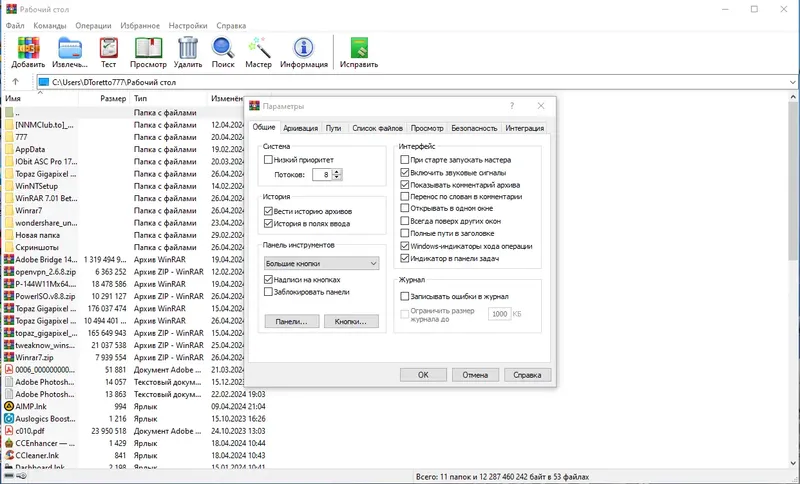Click the Auslogics Boost shortcut icon

[x=9, y=419]
